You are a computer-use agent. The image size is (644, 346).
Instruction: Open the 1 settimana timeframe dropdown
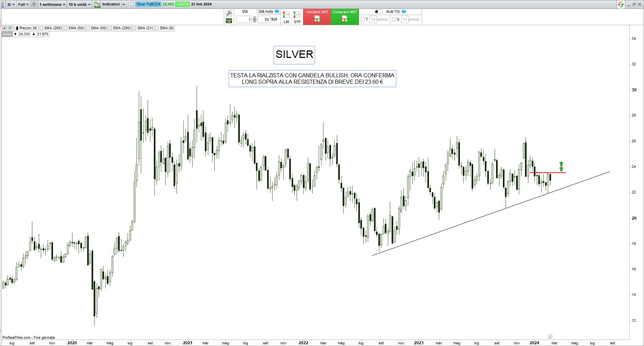coord(52,4)
